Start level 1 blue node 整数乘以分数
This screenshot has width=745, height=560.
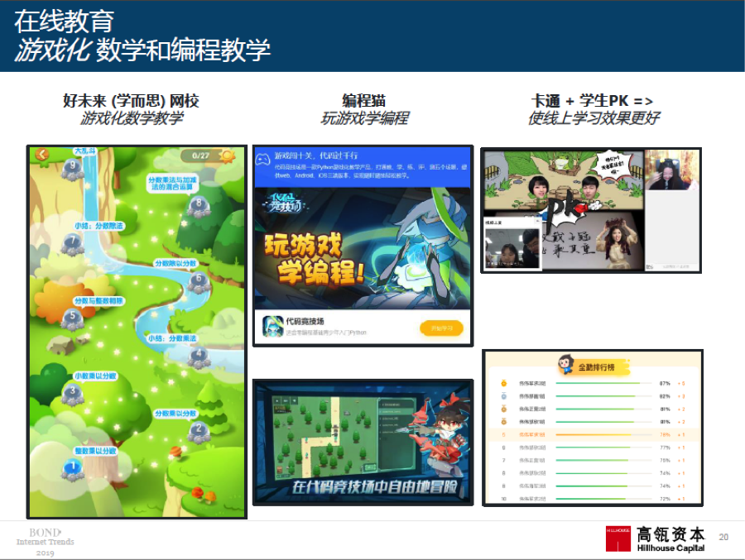73,469
